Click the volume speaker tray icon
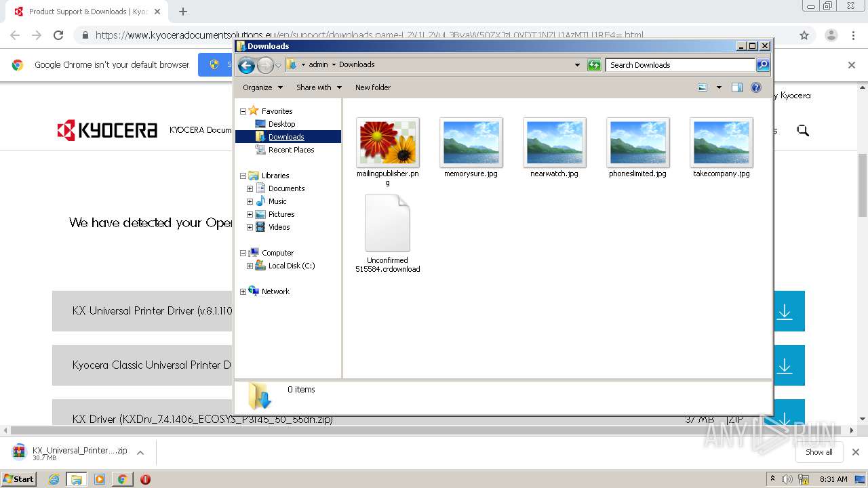The height and width of the screenshot is (488, 868). pyautogui.click(x=787, y=479)
